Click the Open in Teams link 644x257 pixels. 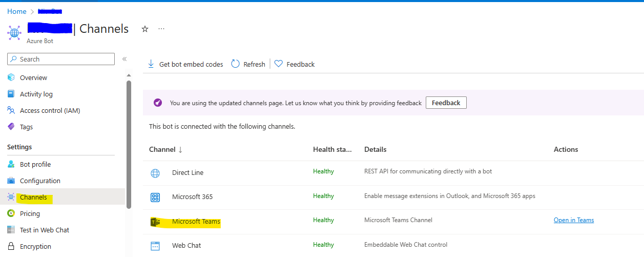pyautogui.click(x=574, y=220)
